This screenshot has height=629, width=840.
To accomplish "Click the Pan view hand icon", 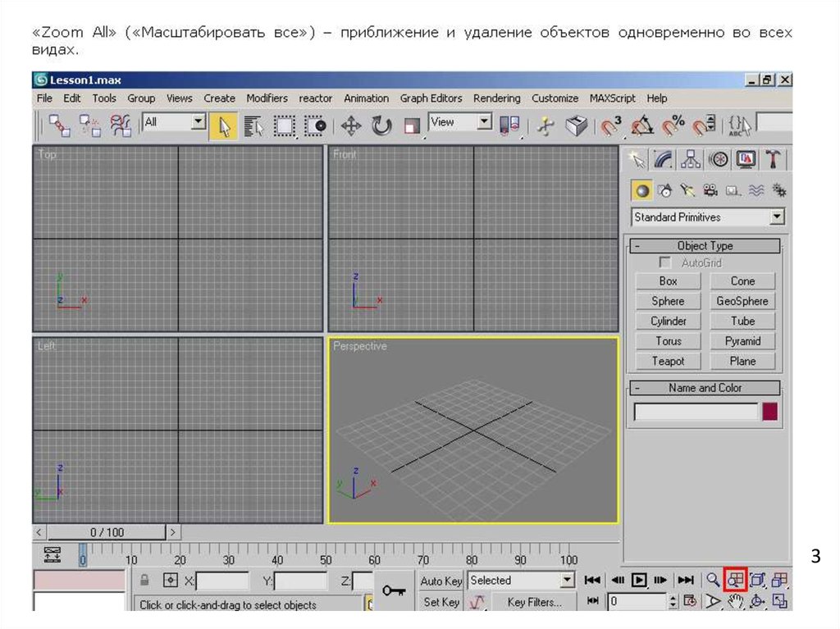I will click(736, 603).
